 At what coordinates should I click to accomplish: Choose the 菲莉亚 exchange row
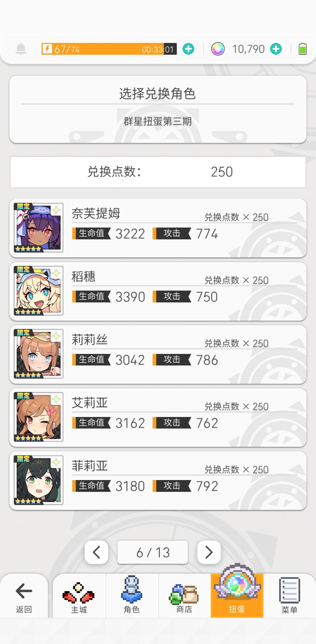pos(158,481)
